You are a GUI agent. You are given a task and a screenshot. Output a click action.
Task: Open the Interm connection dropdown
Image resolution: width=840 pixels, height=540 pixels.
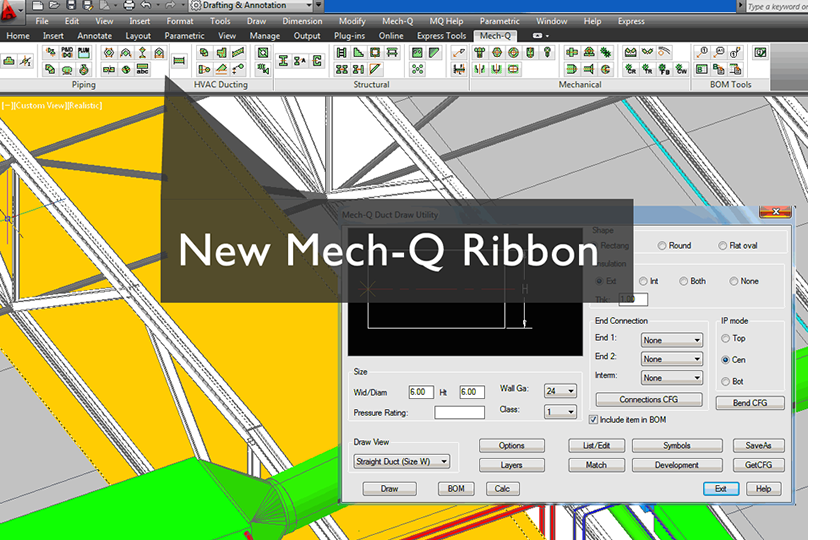click(671, 378)
